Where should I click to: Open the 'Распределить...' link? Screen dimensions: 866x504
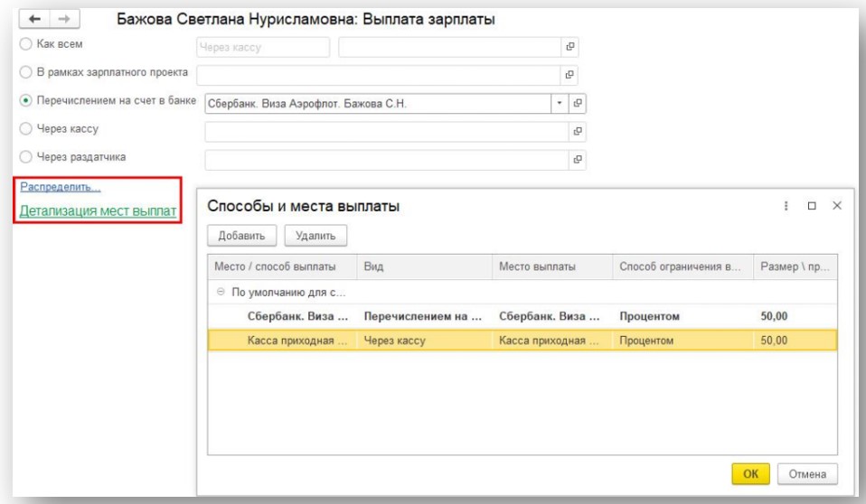(61, 188)
